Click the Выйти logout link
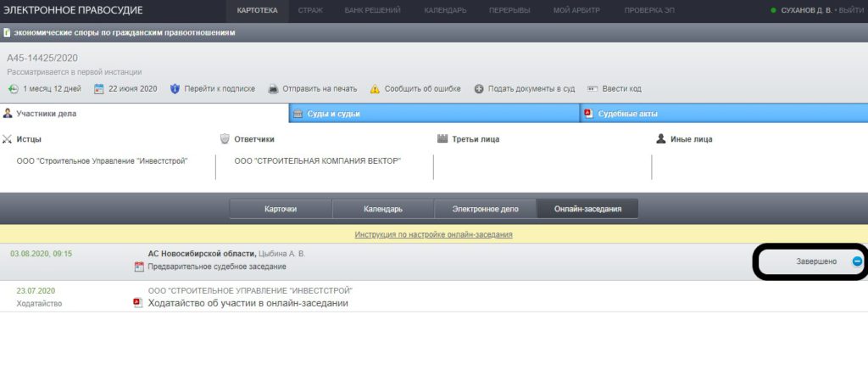868x376 pixels. [851, 10]
